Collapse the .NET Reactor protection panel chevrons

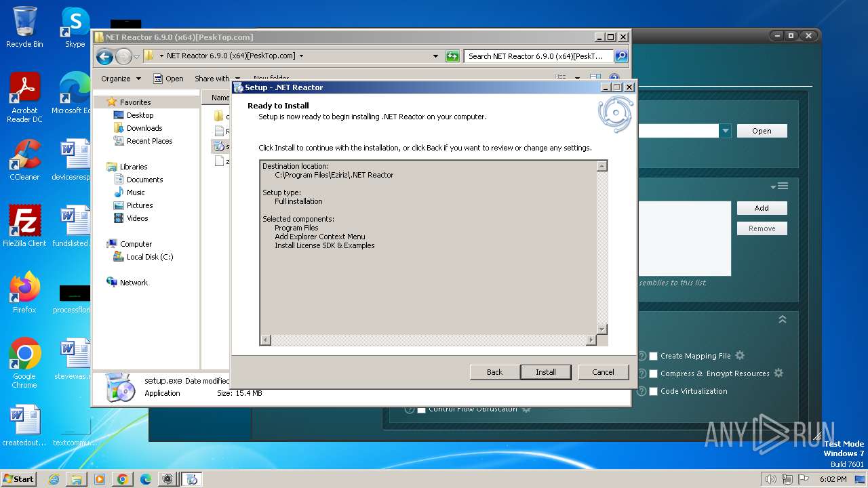coord(783,319)
